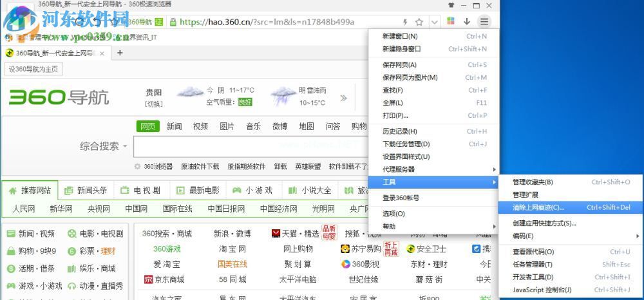The width and height of the screenshot is (644, 300).
Task: Select the 网页 search category tab
Action: pyautogui.click(x=148, y=126)
